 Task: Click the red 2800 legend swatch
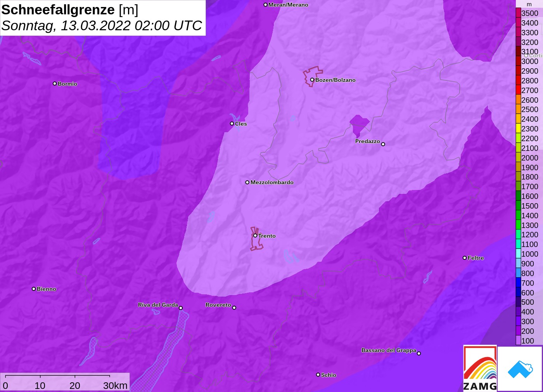[x=518, y=80]
